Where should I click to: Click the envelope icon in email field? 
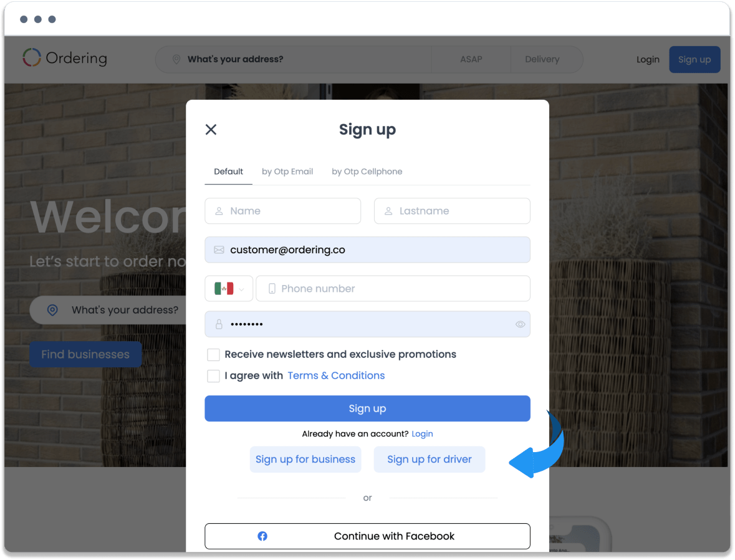coord(219,250)
